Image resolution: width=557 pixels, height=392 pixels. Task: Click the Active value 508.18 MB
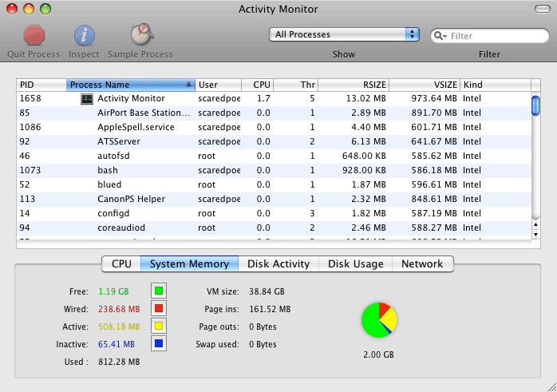[x=119, y=327]
